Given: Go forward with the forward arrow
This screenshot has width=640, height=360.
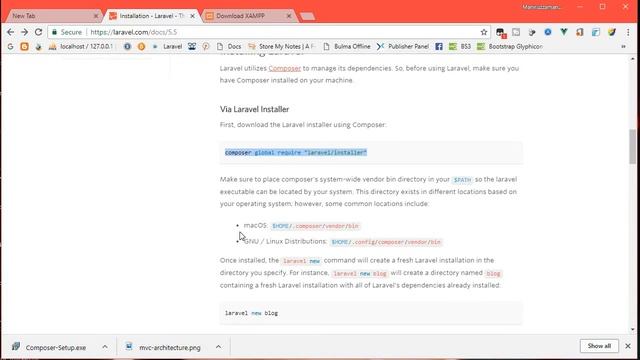Looking at the screenshot, I should coord(24,32).
